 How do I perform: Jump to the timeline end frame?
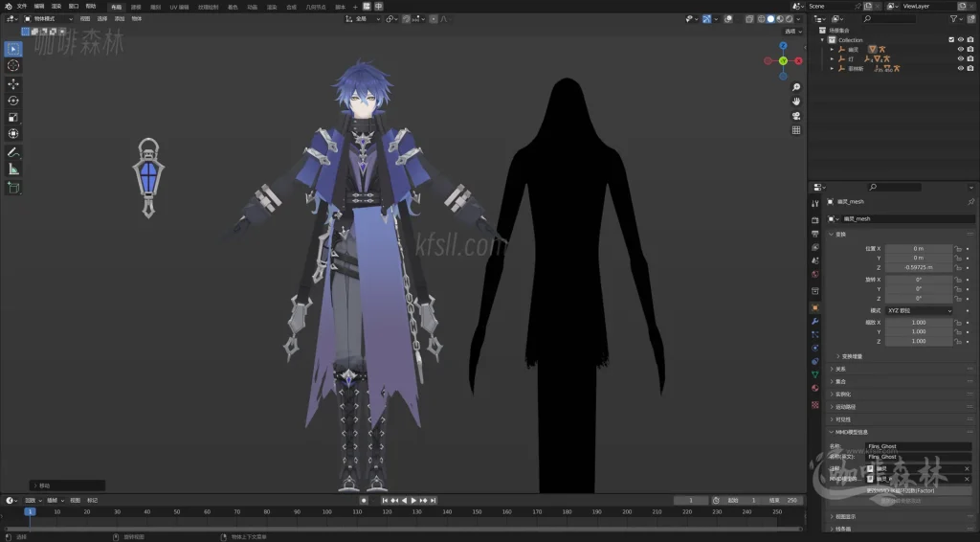pyautogui.click(x=434, y=501)
